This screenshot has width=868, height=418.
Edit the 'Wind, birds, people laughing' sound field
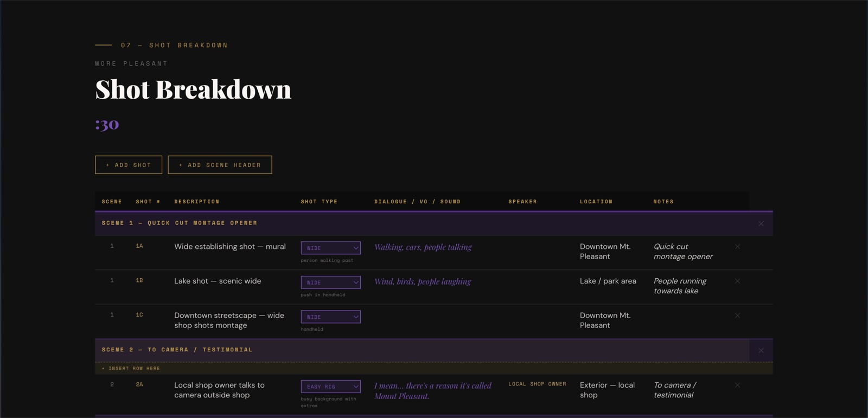tap(423, 281)
